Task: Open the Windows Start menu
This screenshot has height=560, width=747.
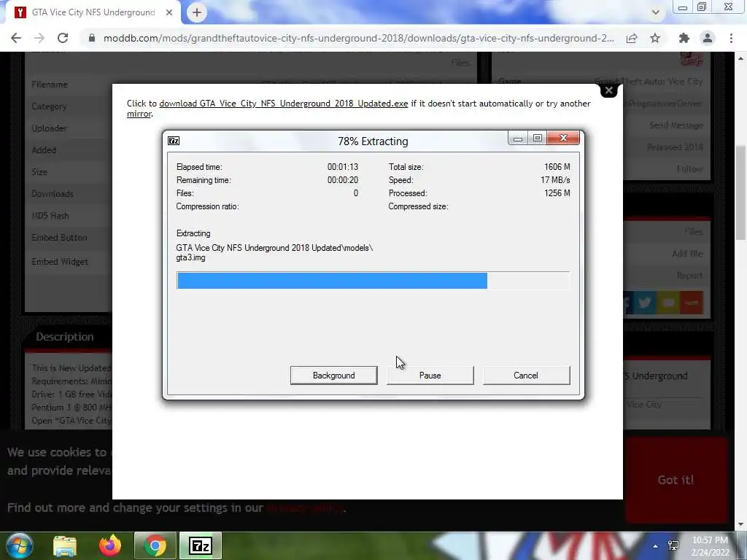Action: pos(20,545)
